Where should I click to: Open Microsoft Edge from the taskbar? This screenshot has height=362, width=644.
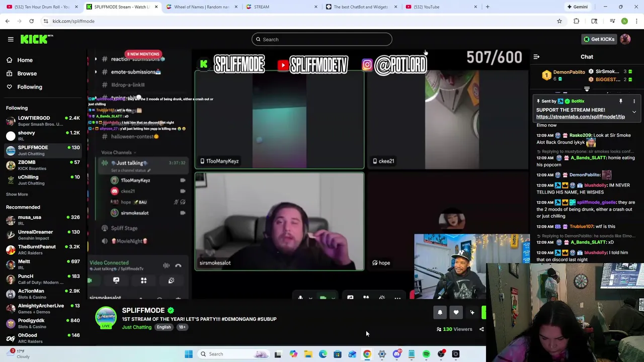point(323,354)
